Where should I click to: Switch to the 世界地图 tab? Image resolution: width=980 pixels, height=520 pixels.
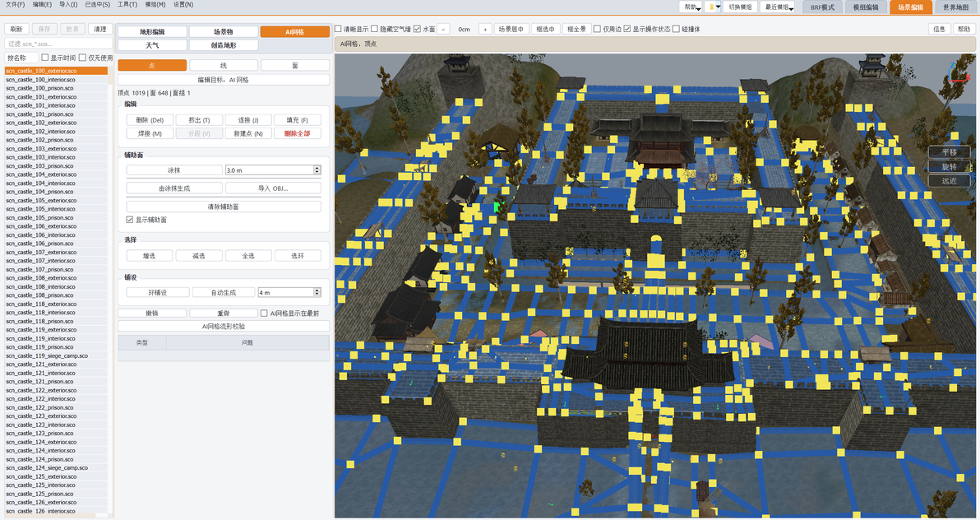click(955, 7)
